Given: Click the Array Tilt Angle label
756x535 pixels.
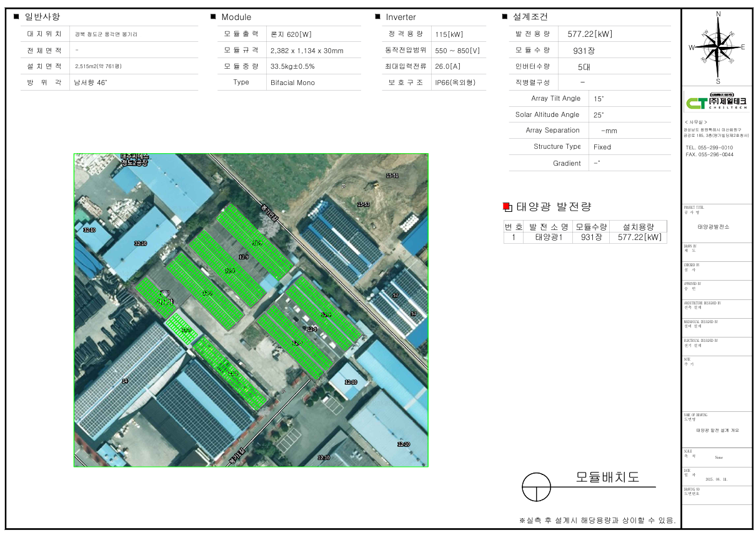Looking at the screenshot, I should (x=555, y=99).
